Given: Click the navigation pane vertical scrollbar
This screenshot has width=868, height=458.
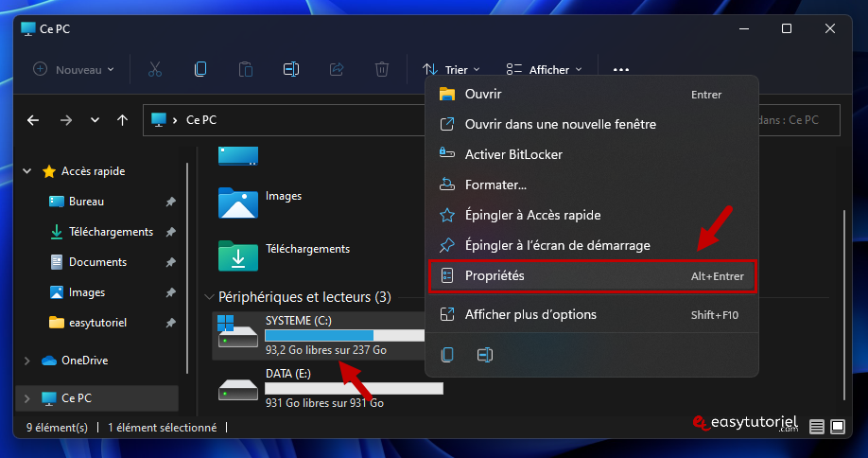Looking at the screenshot, I should pos(187,269).
